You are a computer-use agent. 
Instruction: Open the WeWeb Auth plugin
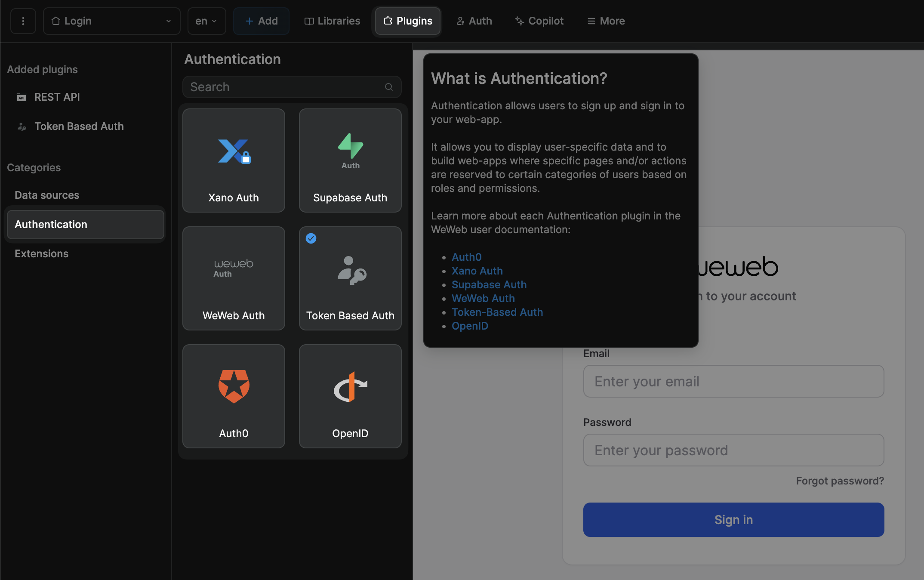(x=233, y=278)
